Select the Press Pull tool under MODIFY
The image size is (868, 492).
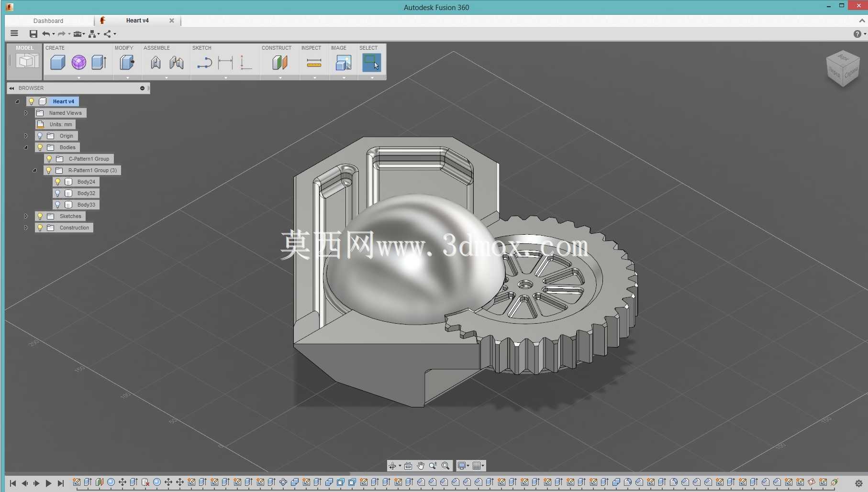tap(127, 62)
